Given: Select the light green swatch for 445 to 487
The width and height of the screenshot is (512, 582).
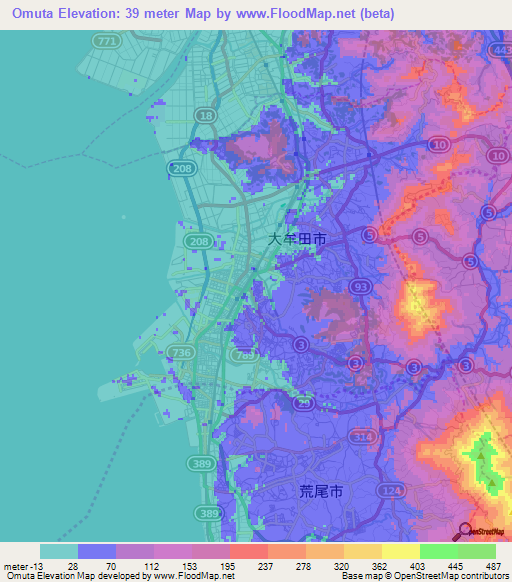Looking at the screenshot, I should coord(477,551).
